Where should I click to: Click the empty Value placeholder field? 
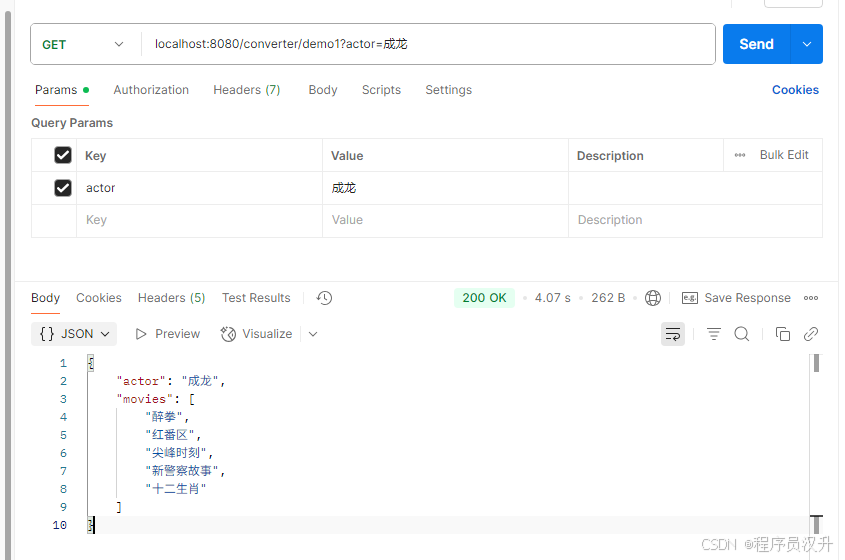(445, 220)
